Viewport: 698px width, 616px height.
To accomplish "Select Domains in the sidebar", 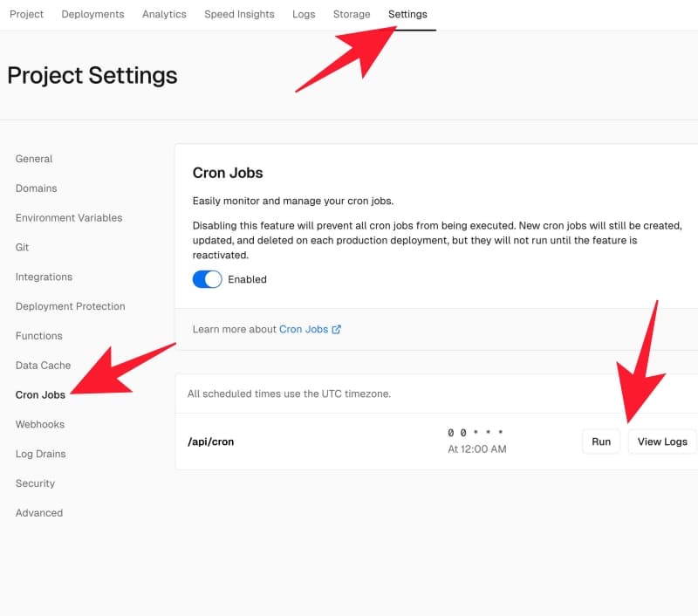I will [x=37, y=188].
